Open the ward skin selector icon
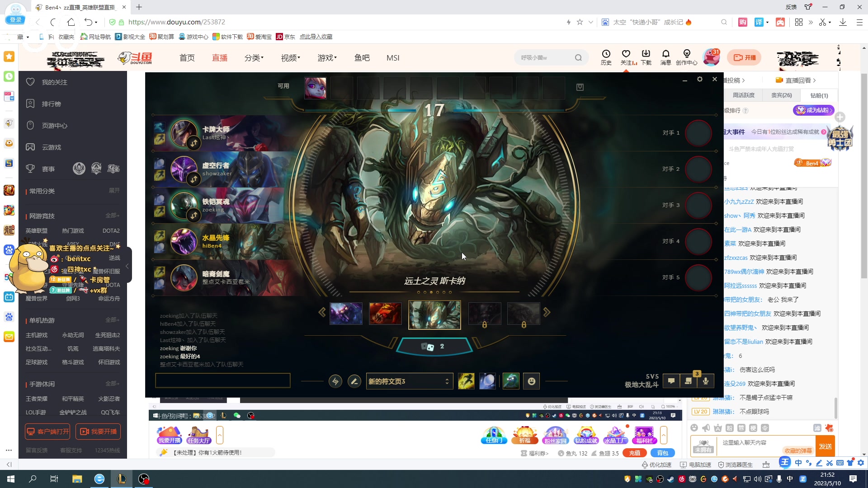The height and width of the screenshot is (488, 868). point(511,381)
